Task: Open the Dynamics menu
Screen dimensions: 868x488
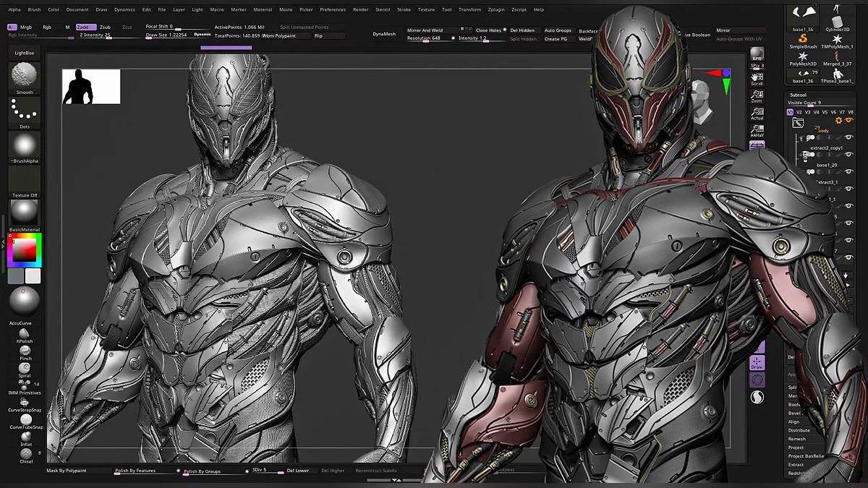Action: pyautogui.click(x=124, y=9)
